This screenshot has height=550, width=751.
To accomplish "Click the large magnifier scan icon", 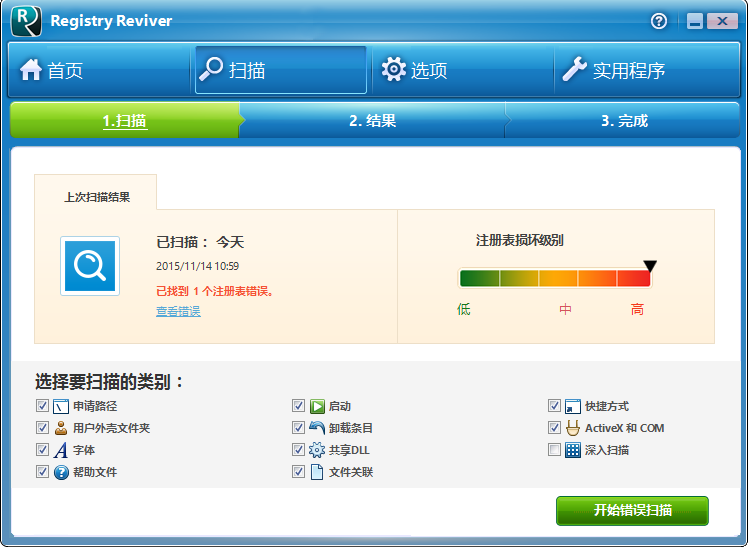I will (x=90, y=266).
